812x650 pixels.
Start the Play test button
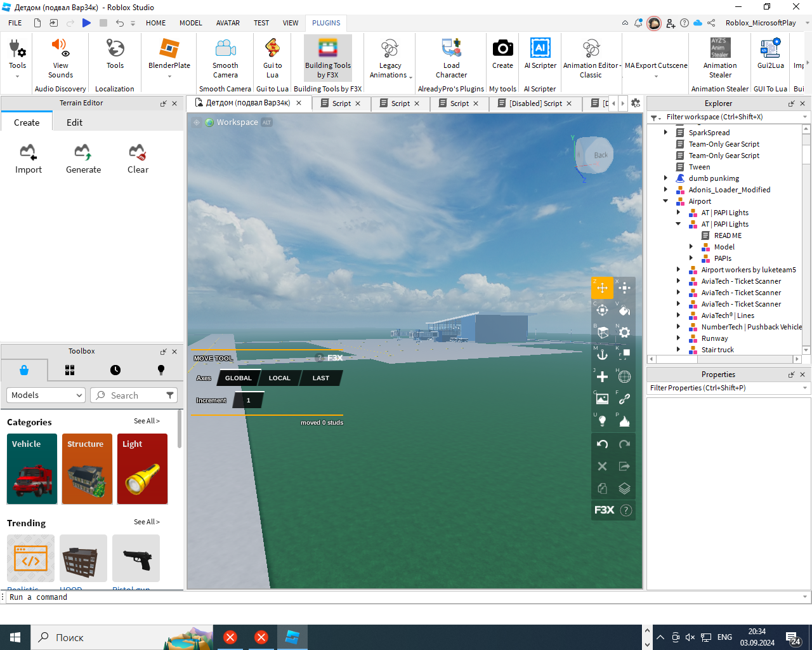click(x=86, y=23)
